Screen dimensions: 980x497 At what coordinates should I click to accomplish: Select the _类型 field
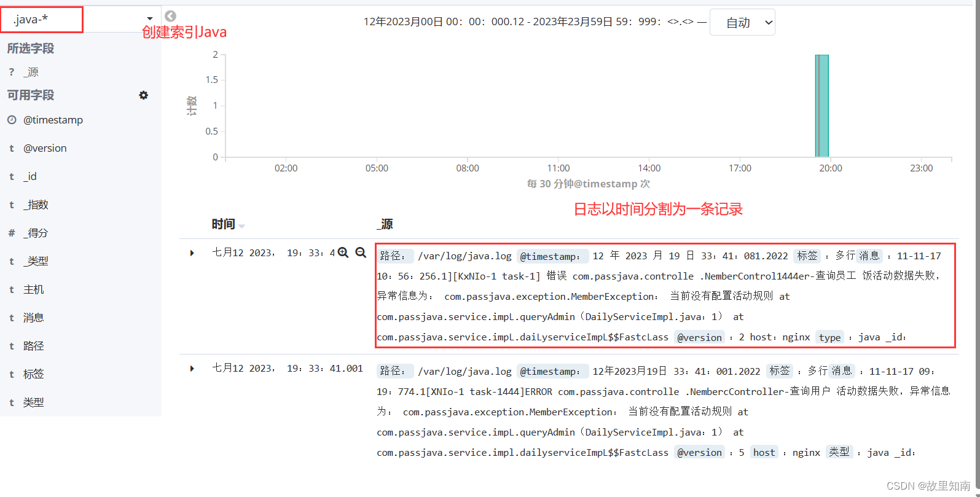36,261
